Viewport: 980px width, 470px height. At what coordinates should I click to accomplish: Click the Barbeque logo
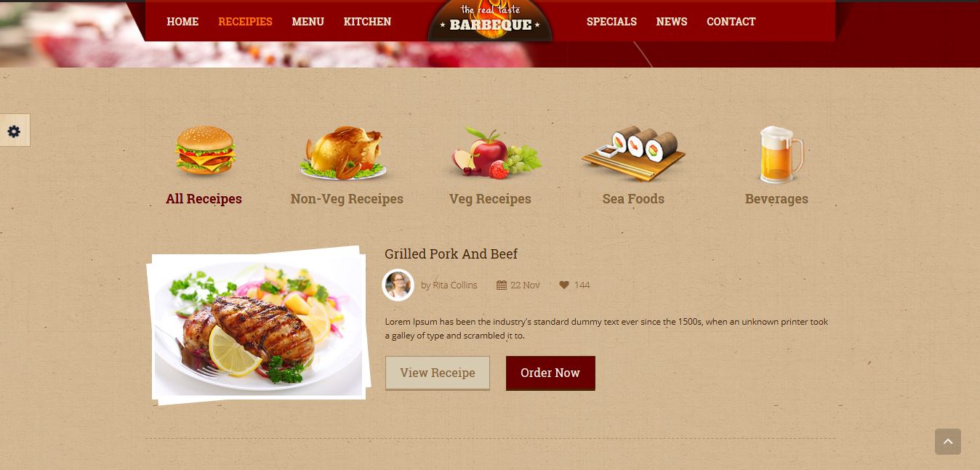pyautogui.click(x=490, y=20)
